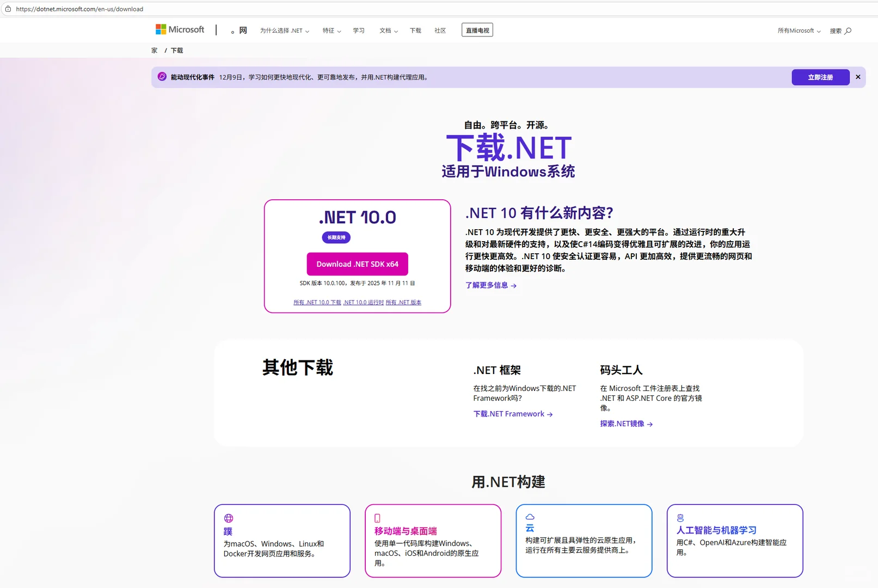Click the globe icon on the 蹼 card

(x=229, y=518)
